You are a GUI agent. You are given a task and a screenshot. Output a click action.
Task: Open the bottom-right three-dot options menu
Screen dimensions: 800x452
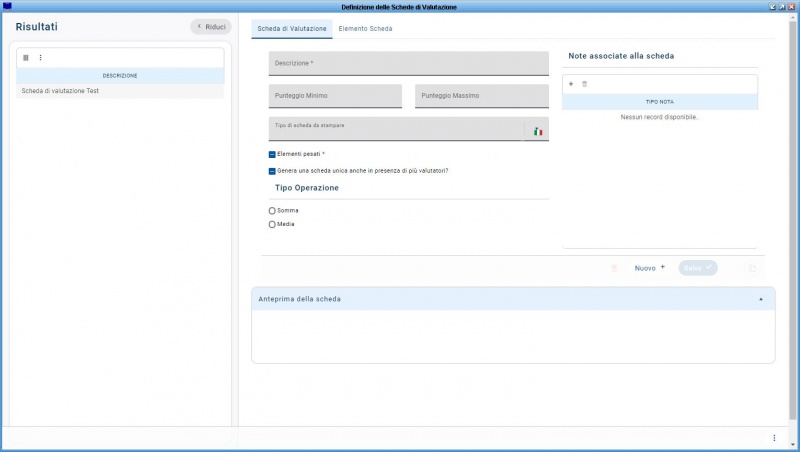coord(773,438)
